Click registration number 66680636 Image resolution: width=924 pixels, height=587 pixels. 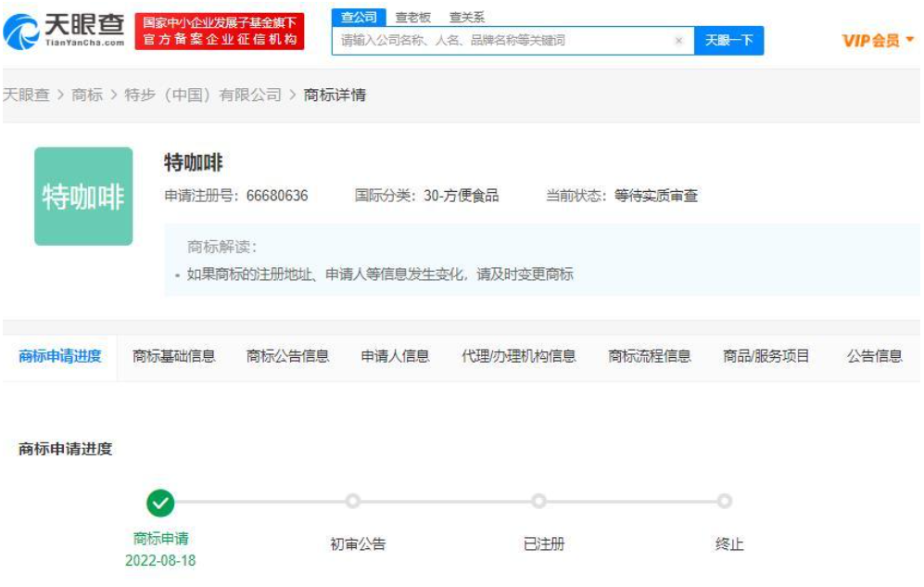pos(277,196)
